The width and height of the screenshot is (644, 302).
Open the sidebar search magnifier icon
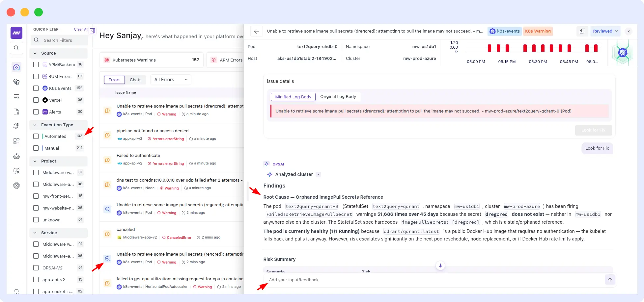[16, 48]
